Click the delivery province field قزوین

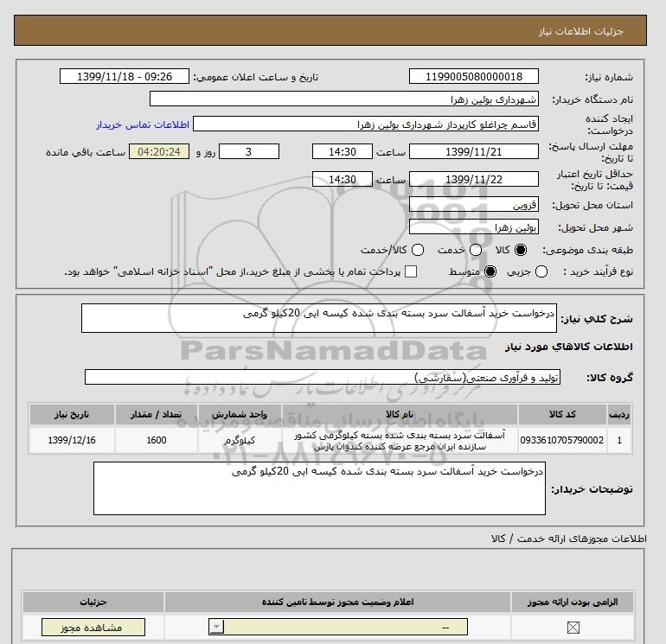(x=474, y=205)
